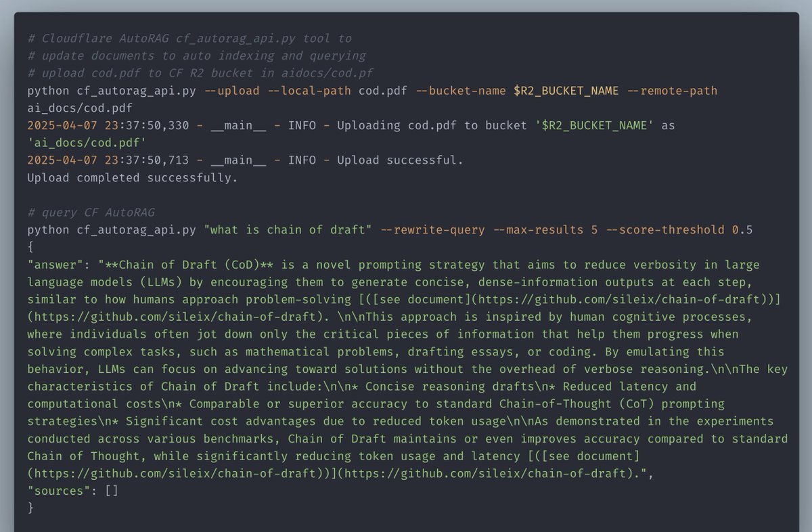Click the comment '# Cloudflare AutoRAG cf_autorag_api.py tool to'

click(x=189, y=39)
